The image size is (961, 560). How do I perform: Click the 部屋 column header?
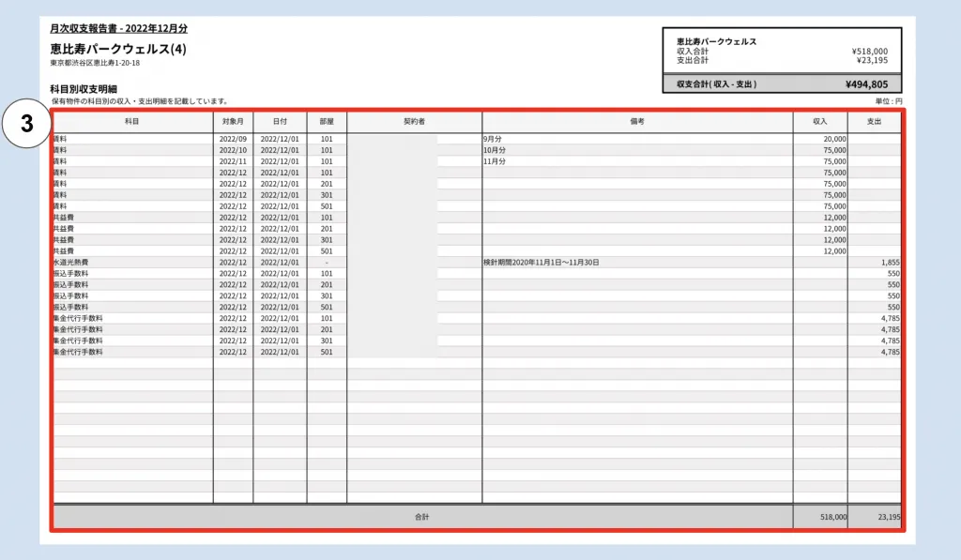327,121
